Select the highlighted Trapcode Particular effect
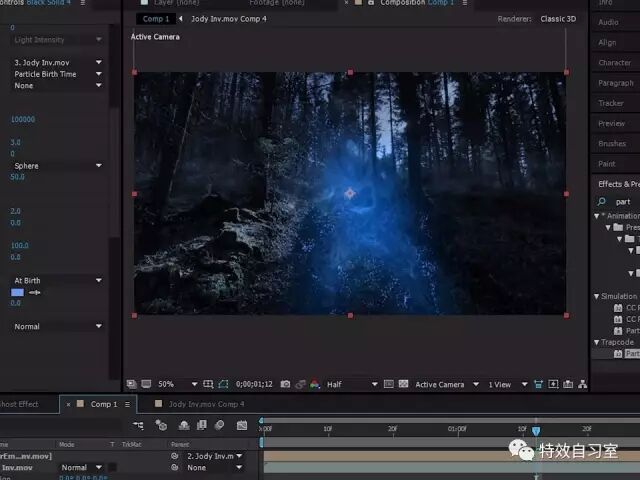The height and width of the screenshot is (480, 640). point(632,353)
